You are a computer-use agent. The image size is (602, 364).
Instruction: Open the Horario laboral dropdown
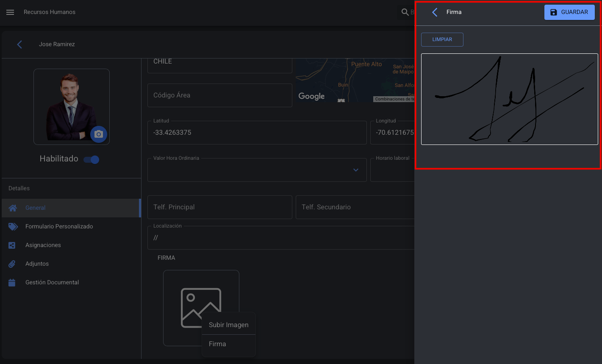pos(392,170)
